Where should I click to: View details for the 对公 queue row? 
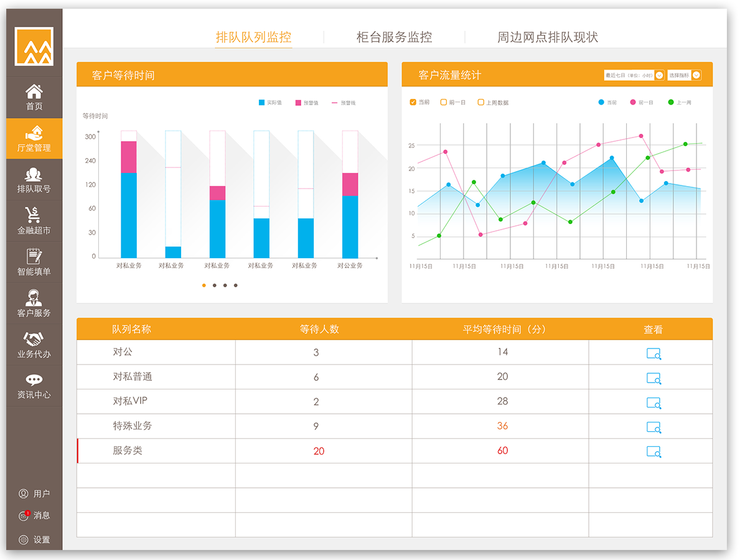(653, 353)
